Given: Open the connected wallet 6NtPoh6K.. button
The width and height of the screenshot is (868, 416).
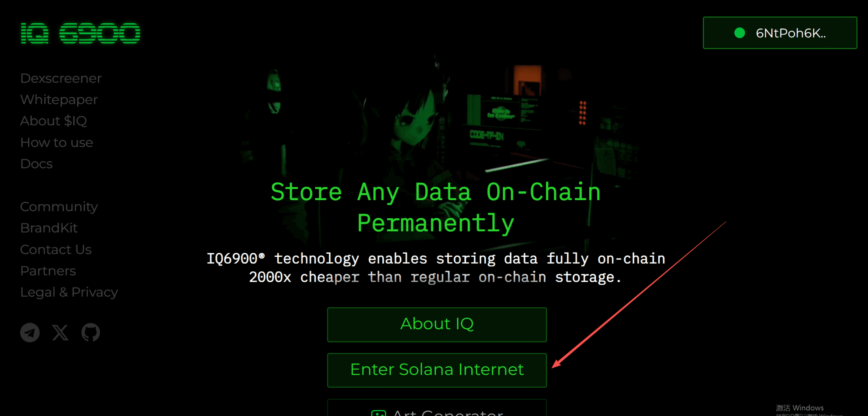Looking at the screenshot, I should pyautogui.click(x=780, y=33).
